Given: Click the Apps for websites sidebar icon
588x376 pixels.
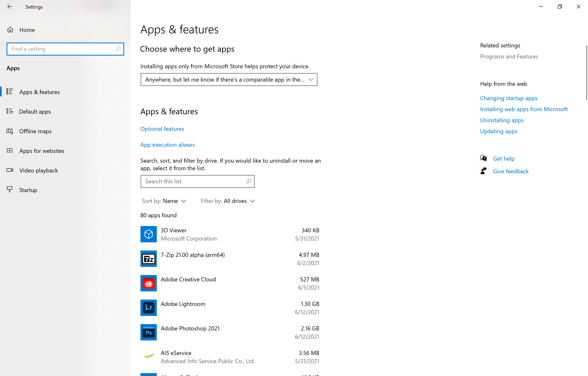Looking at the screenshot, I should tap(10, 151).
